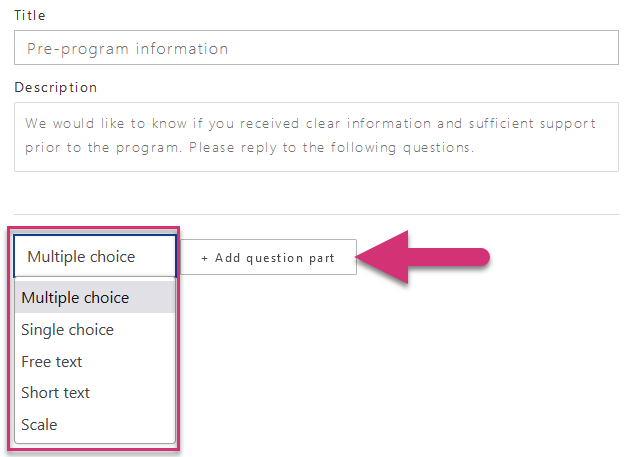This screenshot has width=630, height=457.
Task: Click the first line of description text
Action: [310, 124]
